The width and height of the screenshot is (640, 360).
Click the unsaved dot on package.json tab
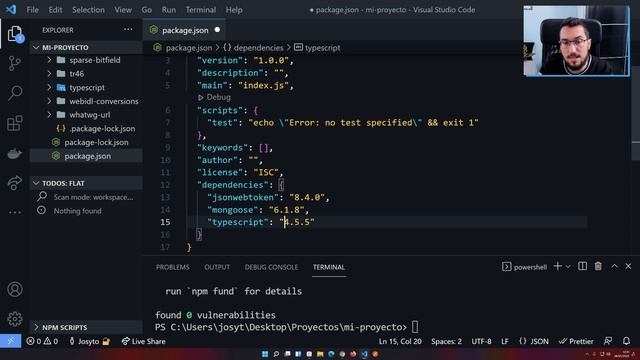pyautogui.click(x=217, y=30)
